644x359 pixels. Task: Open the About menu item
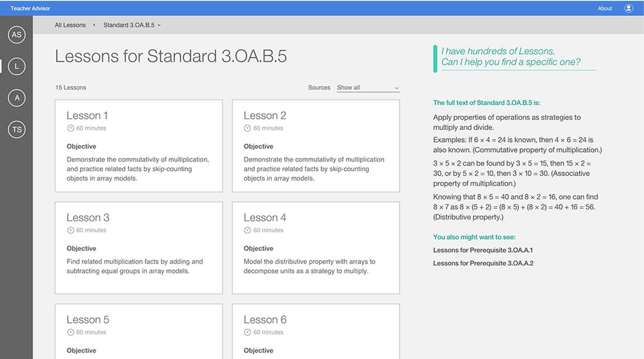(605, 8)
